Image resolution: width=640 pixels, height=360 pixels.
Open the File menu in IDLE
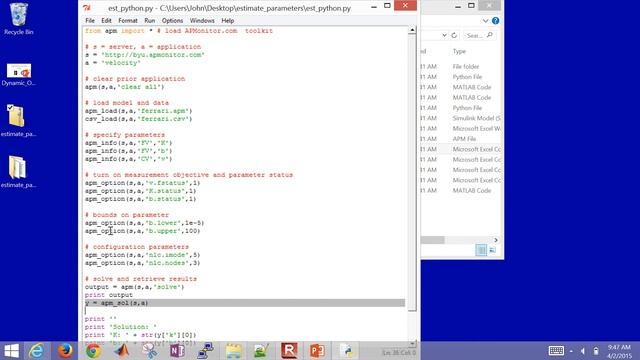[90, 20]
